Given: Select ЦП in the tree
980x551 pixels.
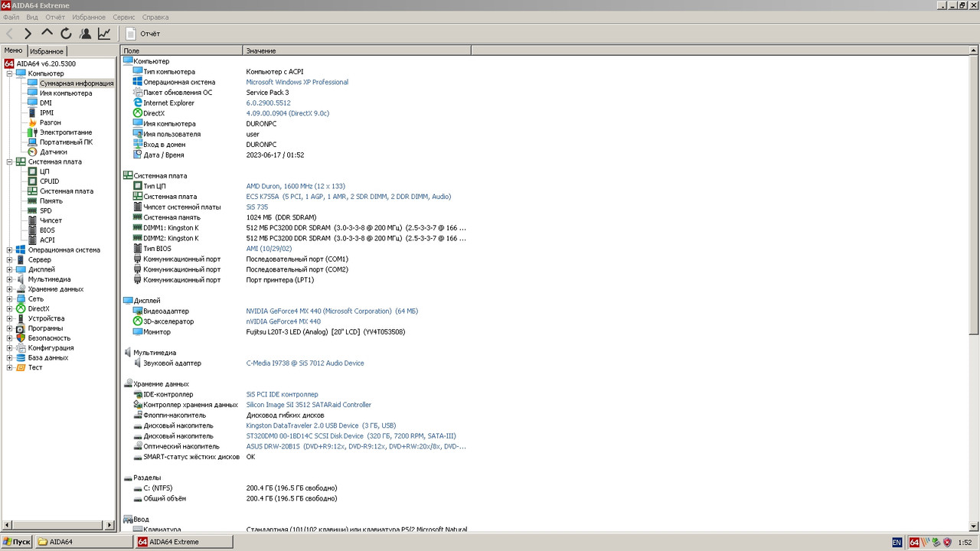Looking at the screenshot, I should click(44, 171).
